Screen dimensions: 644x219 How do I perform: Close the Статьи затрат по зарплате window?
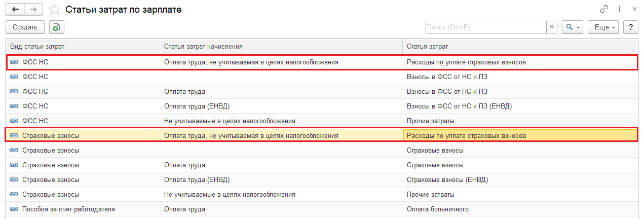tap(634, 9)
